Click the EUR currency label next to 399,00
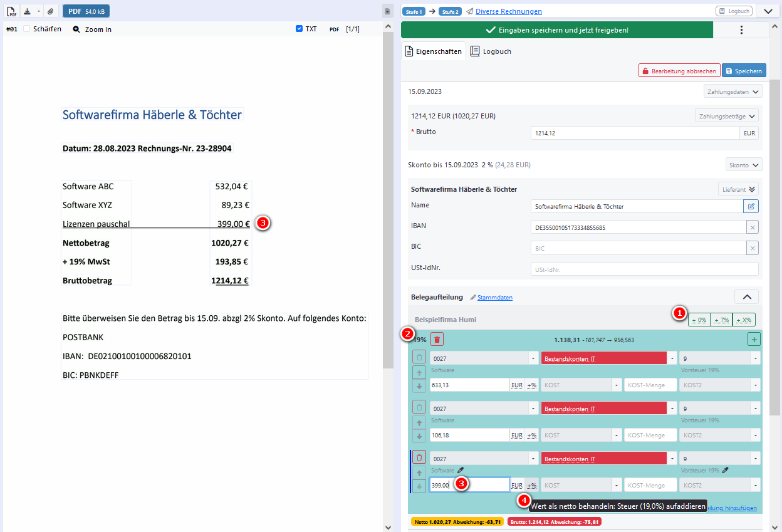Image resolution: width=782 pixels, height=532 pixels. pos(517,485)
